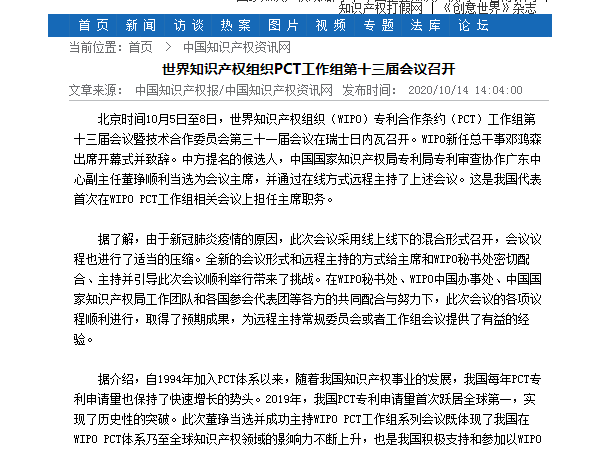Click the 发布时间 label

[x=369, y=90]
